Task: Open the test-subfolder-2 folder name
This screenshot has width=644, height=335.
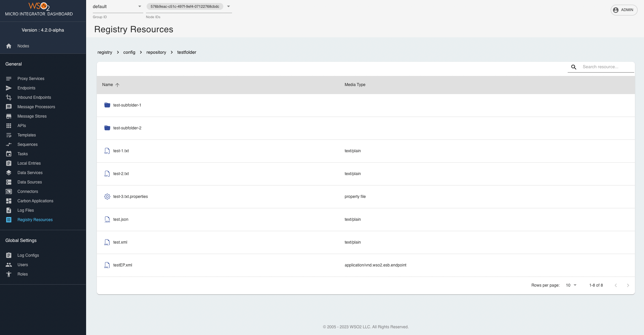Action: click(127, 128)
